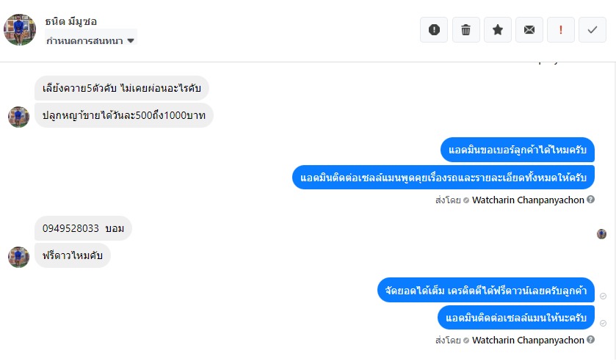Open the กำหนดการสนทนา dropdown
Image resolution: width=616 pixels, height=364 pixels.
[91, 40]
